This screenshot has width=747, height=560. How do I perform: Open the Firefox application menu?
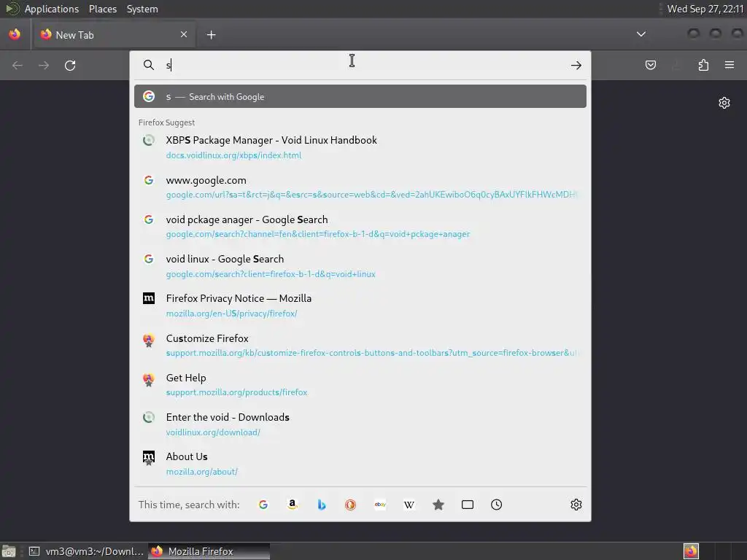(x=729, y=65)
